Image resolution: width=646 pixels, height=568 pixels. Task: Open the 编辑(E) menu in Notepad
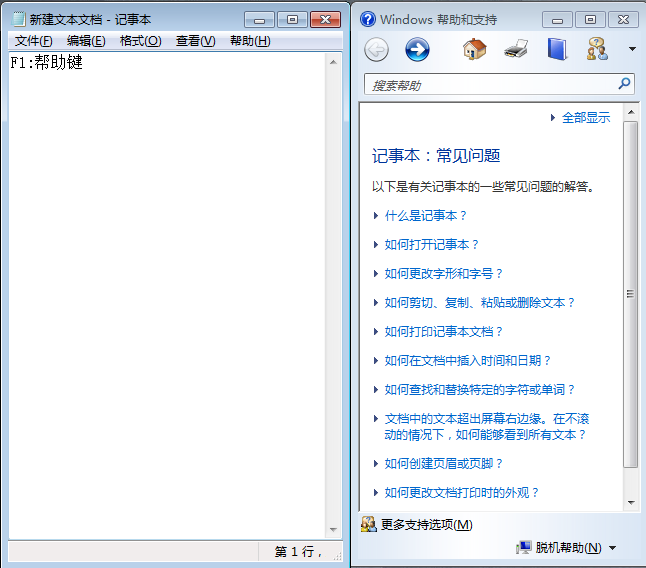[86, 41]
